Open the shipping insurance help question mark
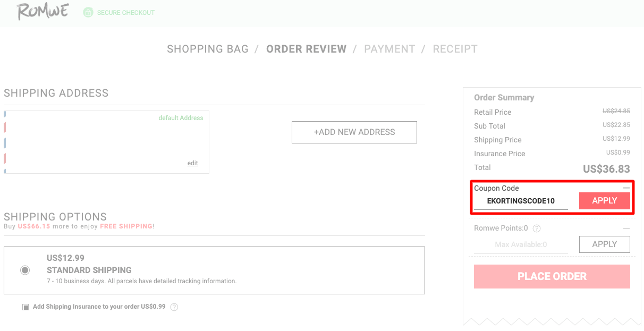The image size is (644, 331). [174, 307]
